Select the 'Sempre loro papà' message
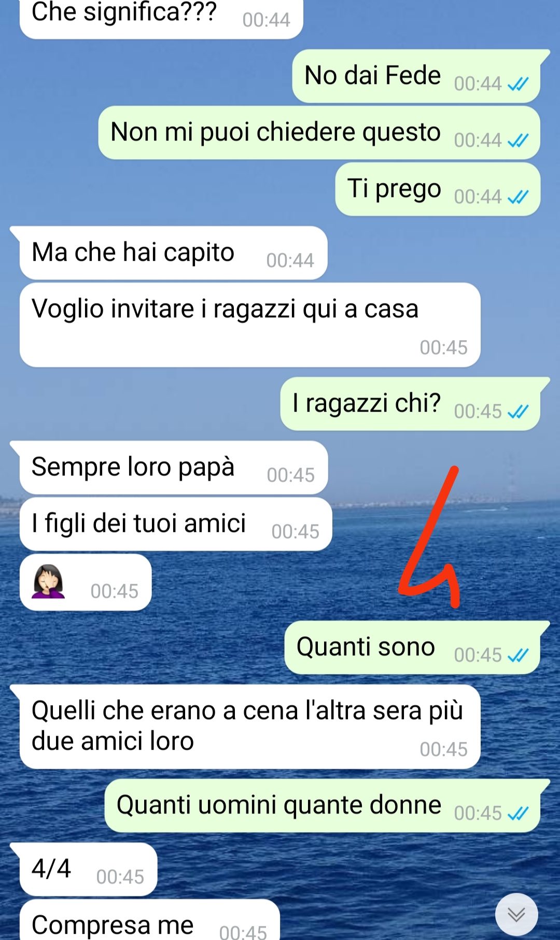Viewport: 560px width, 940px height. 174,467
